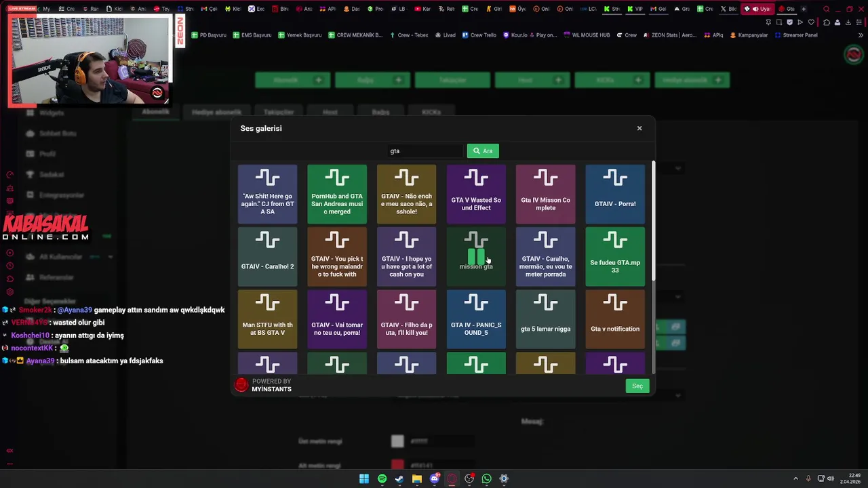Select PornHub and GTA San Andreas music tile
This screenshot has width=868, height=488.
[x=337, y=194]
